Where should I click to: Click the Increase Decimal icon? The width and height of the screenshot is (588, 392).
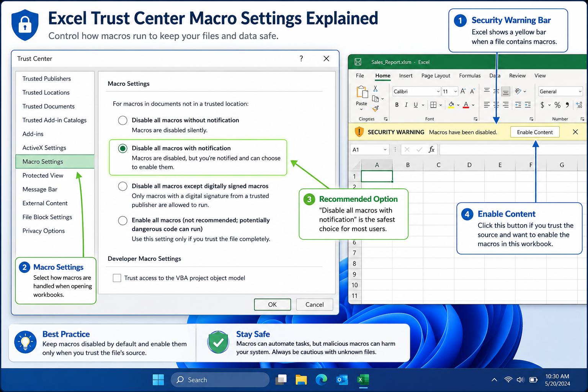click(579, 105)
